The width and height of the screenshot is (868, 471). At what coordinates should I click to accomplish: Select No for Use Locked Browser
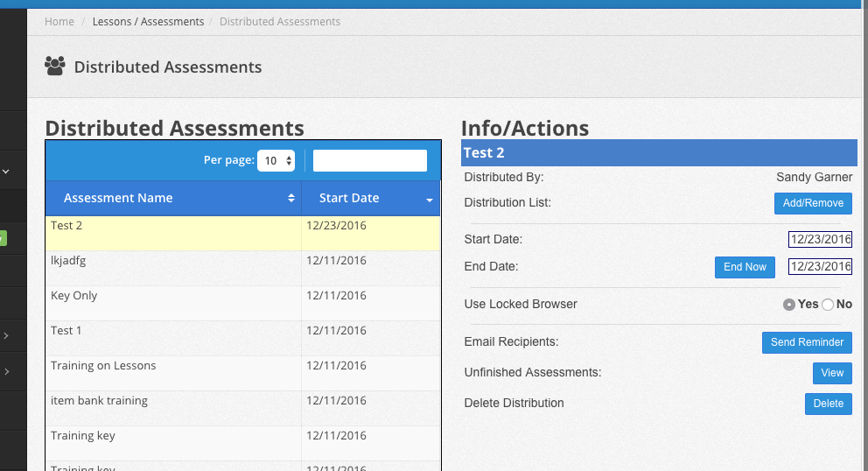828,305
